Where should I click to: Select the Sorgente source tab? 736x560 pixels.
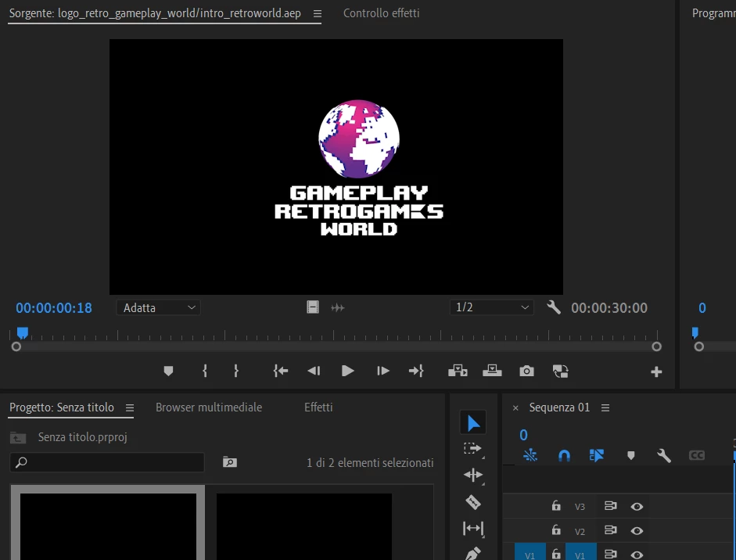click(x=155, y=13)
